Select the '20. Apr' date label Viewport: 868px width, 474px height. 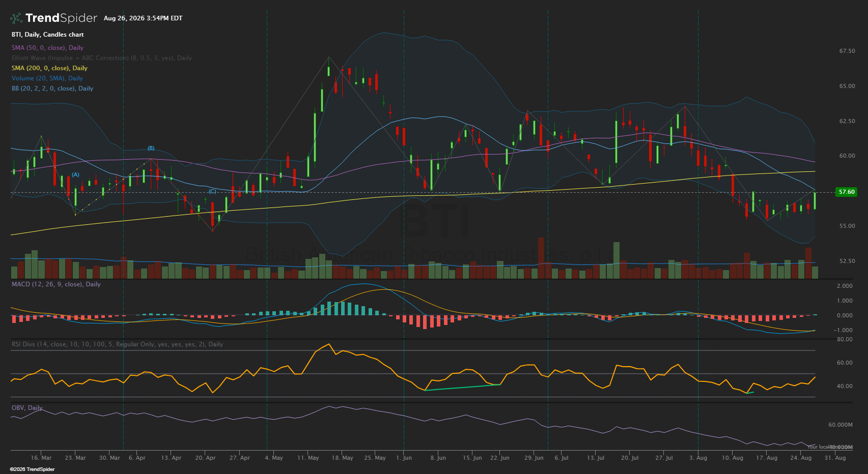206,458
